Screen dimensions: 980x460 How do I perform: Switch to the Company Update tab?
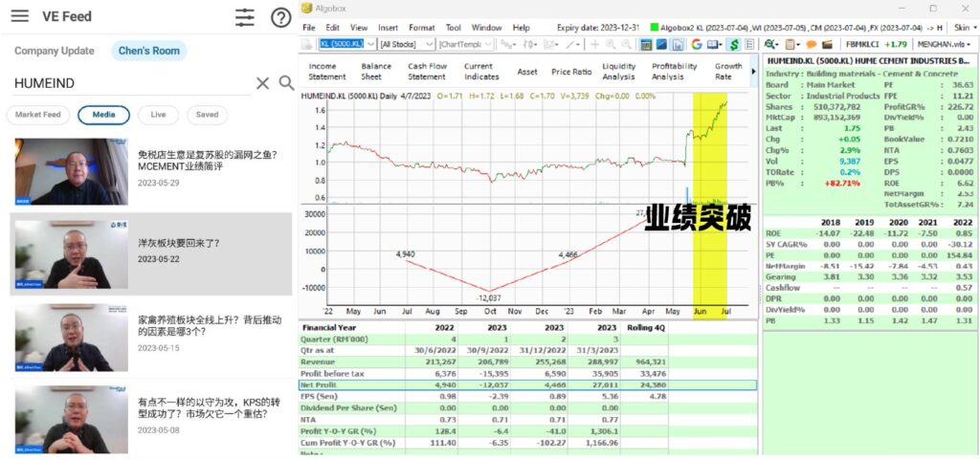[x=55, y=51]
